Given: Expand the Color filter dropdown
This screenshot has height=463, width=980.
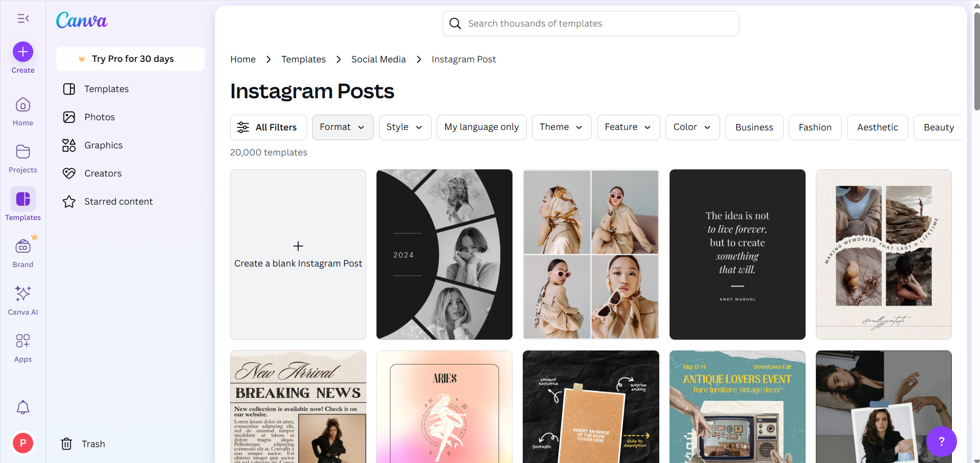Looking at the screenshot, I should [x=693, y=127].
